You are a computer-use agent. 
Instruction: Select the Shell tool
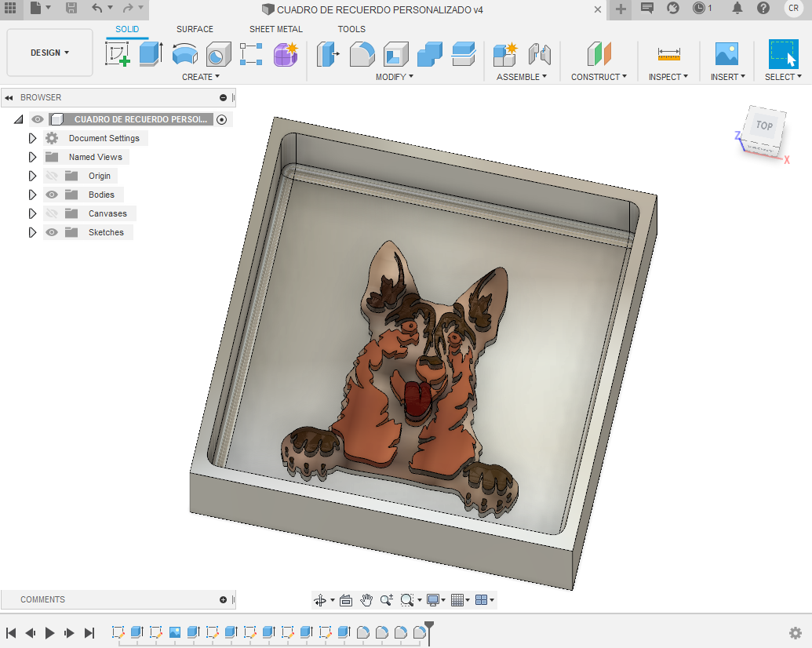click(x=396, y=54)
